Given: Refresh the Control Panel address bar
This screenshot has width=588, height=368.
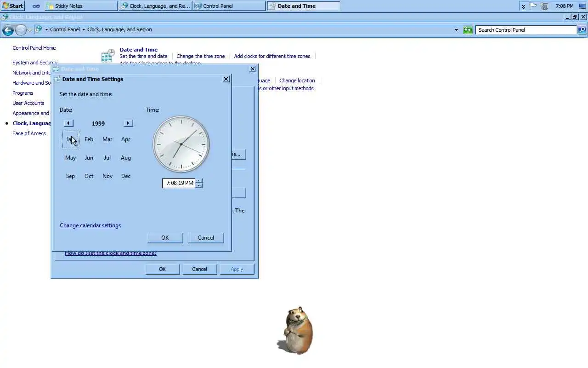Looking at the screenshot, I should [468, 30].
